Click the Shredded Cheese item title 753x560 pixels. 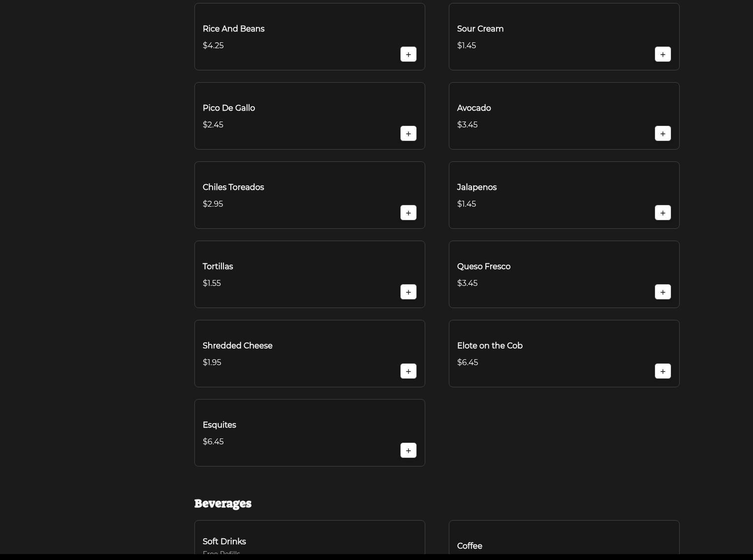[237, 345]
